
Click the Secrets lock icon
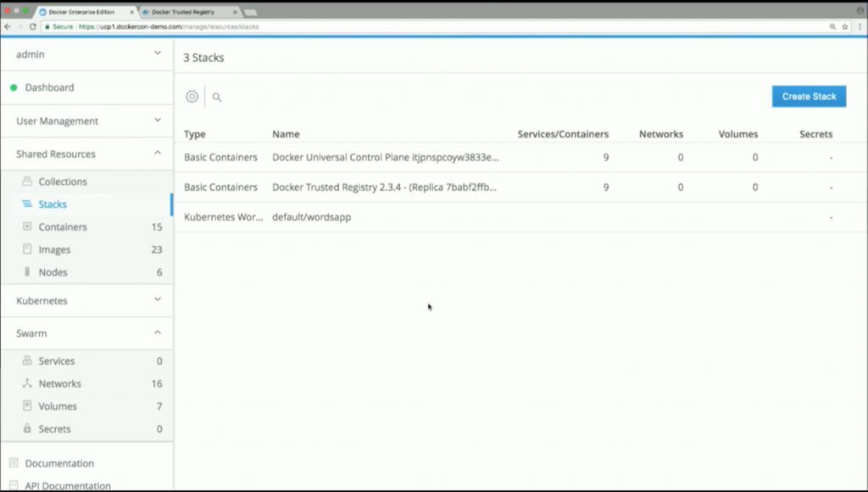point(26,428)
